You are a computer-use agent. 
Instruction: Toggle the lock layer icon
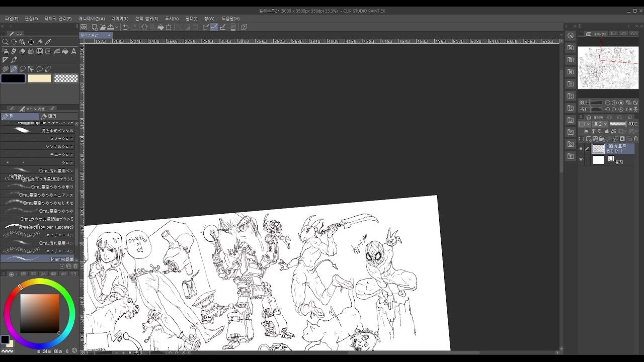pos(607,131)
